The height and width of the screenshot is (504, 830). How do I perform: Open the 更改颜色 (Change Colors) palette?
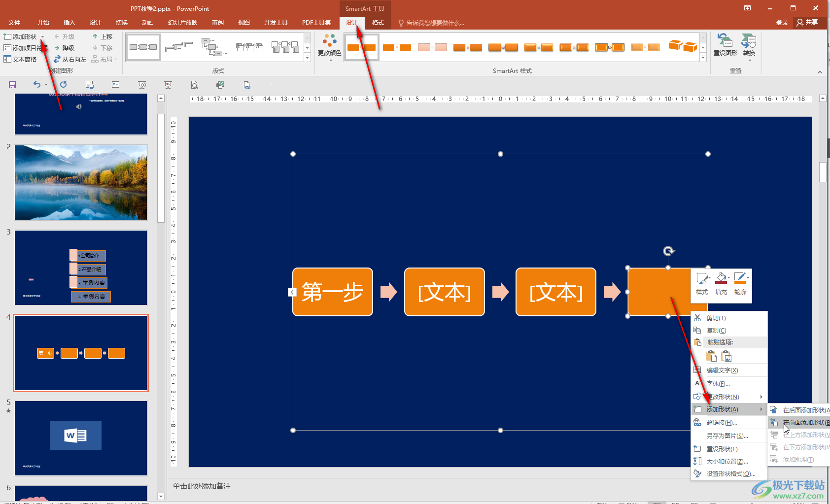(x=329, y=47)
